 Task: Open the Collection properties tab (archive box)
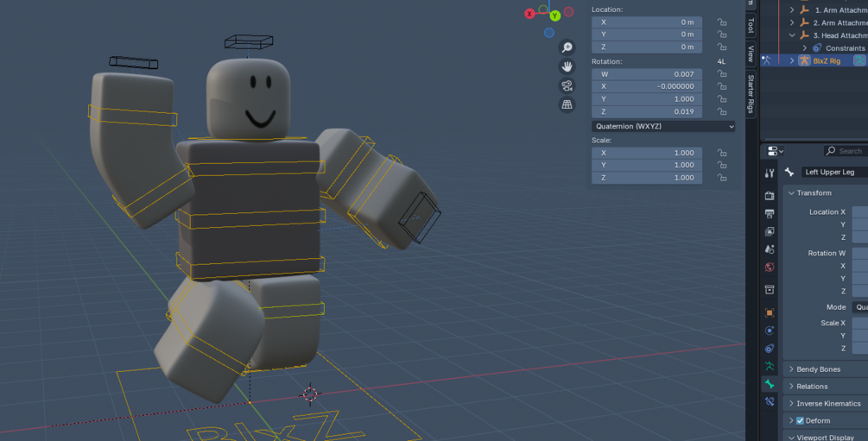tap(770, 289)
